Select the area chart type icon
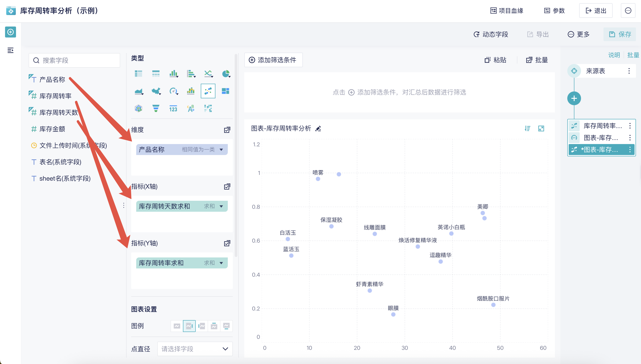The image size is (641, 364). 139,91
